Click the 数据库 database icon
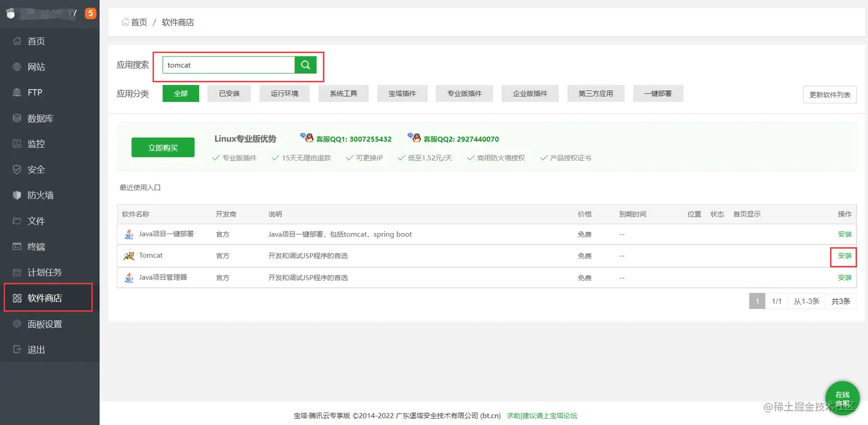This screenshot has height=425, width=868. tap(17, 118)
